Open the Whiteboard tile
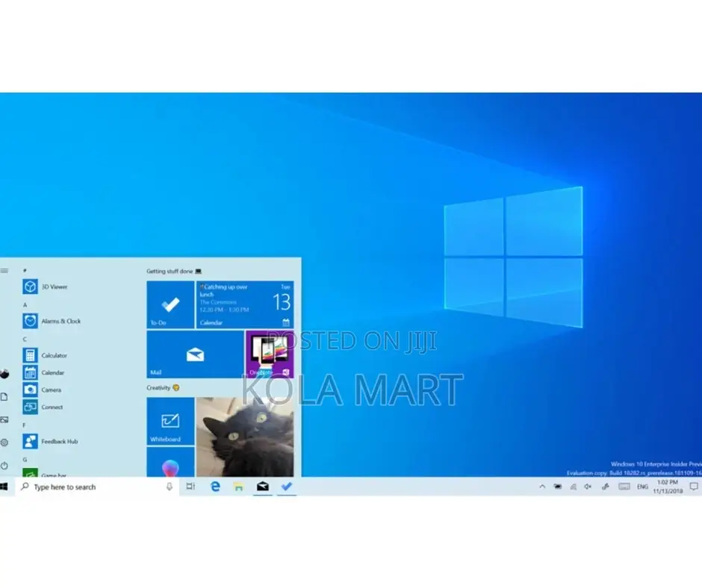 coord(170,421)
